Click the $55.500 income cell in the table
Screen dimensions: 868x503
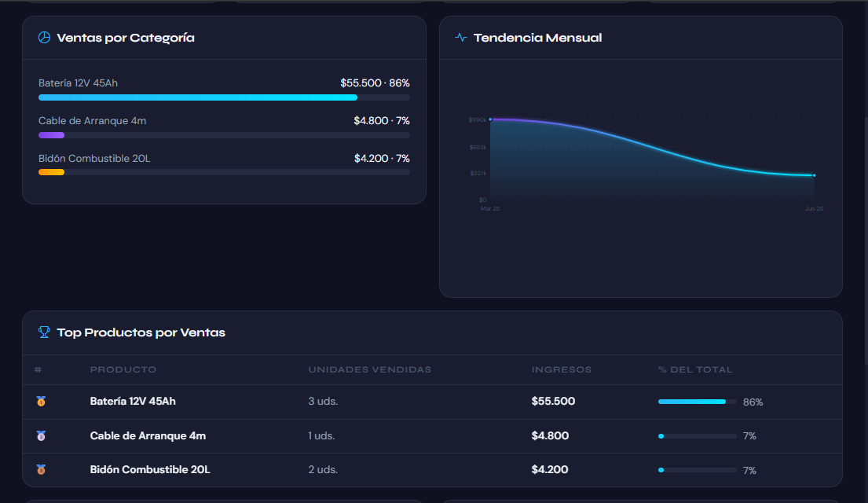(553, 401)
